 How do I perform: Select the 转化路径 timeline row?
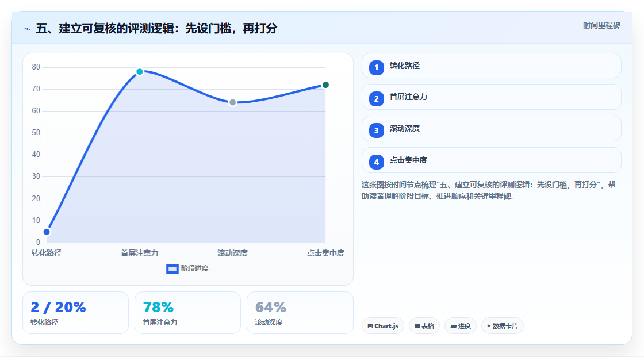click(491, 66)
